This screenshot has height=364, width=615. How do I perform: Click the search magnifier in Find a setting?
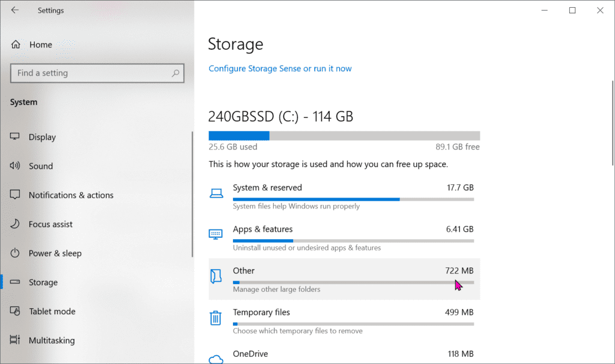point(175,73)
